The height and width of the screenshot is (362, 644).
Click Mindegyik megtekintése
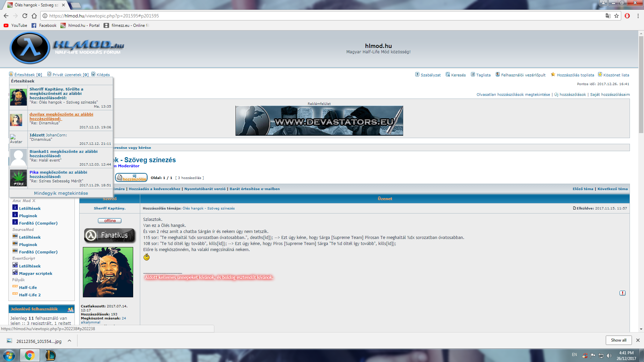click(61, 193)
